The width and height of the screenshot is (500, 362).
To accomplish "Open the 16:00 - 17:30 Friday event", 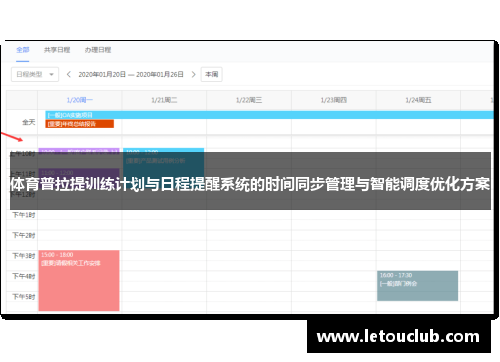I will coord(417,286).
